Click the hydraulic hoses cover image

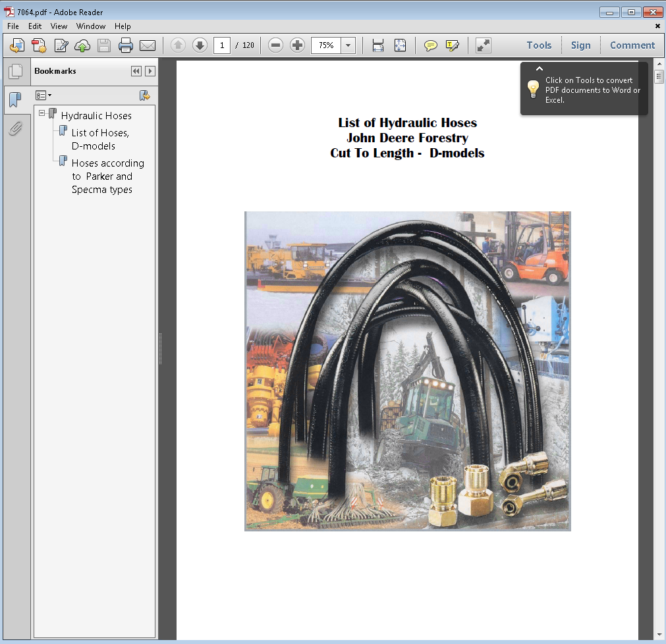[x=407, y=371]
